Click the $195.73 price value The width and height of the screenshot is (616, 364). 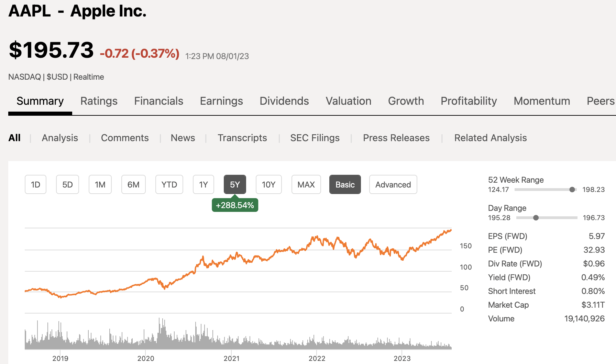51,50
